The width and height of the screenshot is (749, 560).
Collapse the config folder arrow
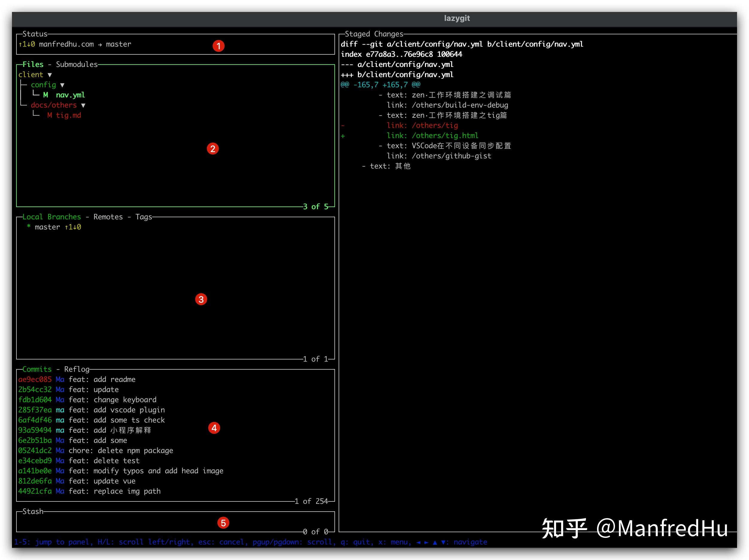point(62,85)
